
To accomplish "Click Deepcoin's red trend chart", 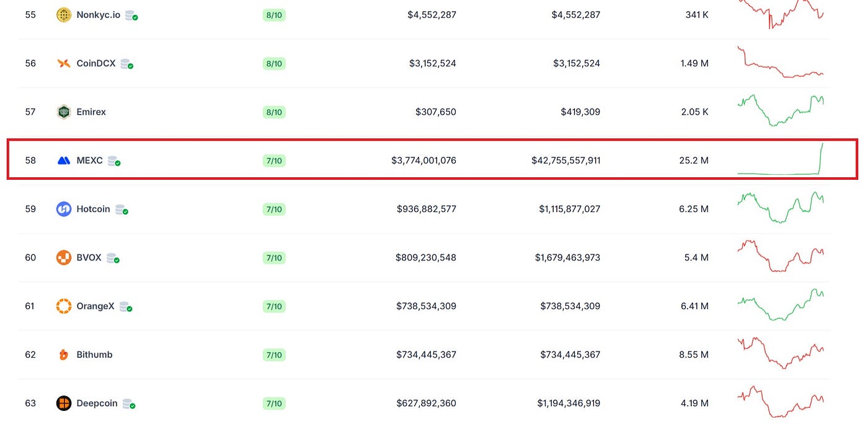I will pyautogui.click(x=780, y=402).
